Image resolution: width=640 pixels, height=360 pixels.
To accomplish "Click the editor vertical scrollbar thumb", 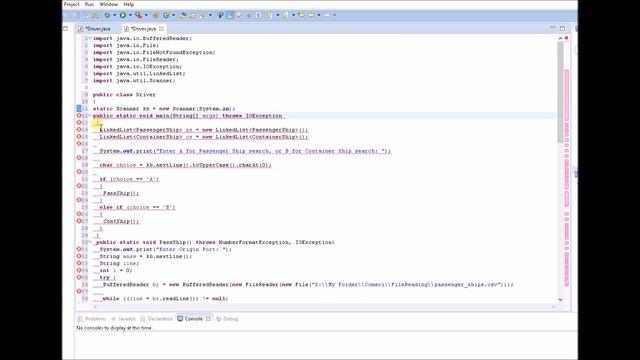I will (x=560, y=92).
